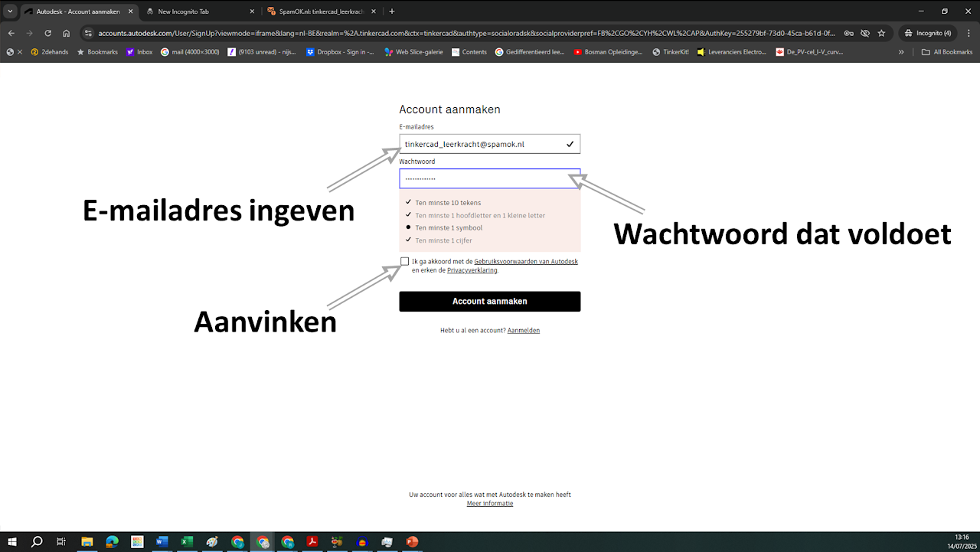The height and width of the screenshot is (552, 980).
Task: Open the Web Slice-galerie bookmark
Action: click(413, 52)
